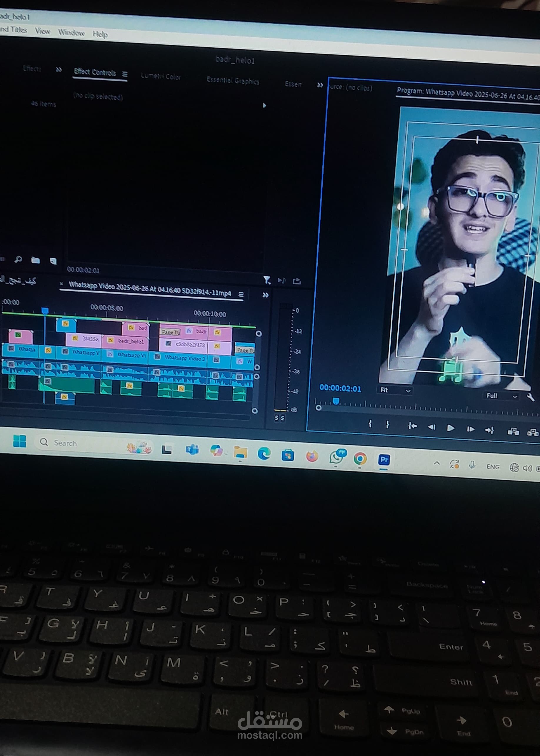This screenshot has height=756, width=540.
Task: Open the Effect Controls panel menu
Action: pyautogui.click(x=125, y=74)
